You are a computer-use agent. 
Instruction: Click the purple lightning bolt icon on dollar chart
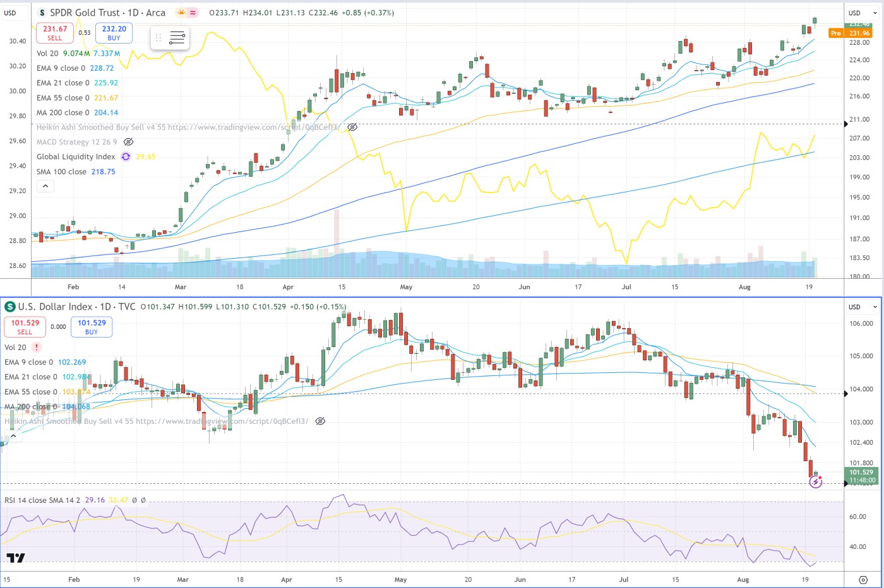[x=816, y=483]
